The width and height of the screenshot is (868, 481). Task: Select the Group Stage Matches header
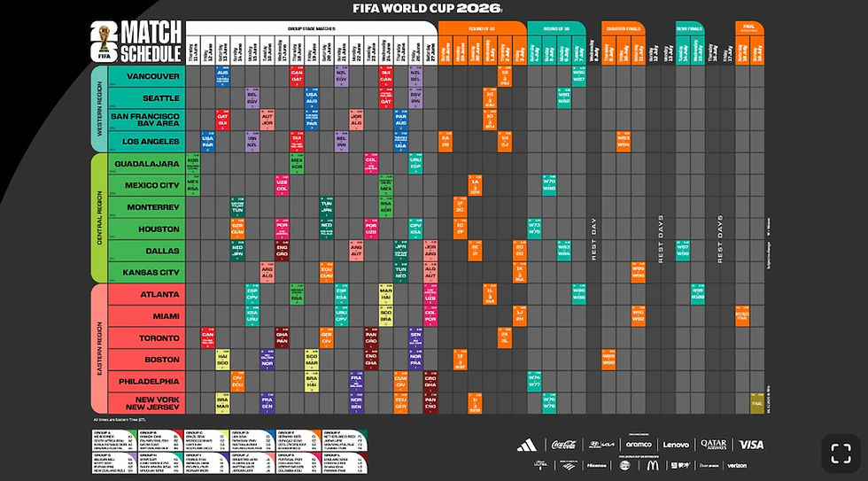click(312, 28)
